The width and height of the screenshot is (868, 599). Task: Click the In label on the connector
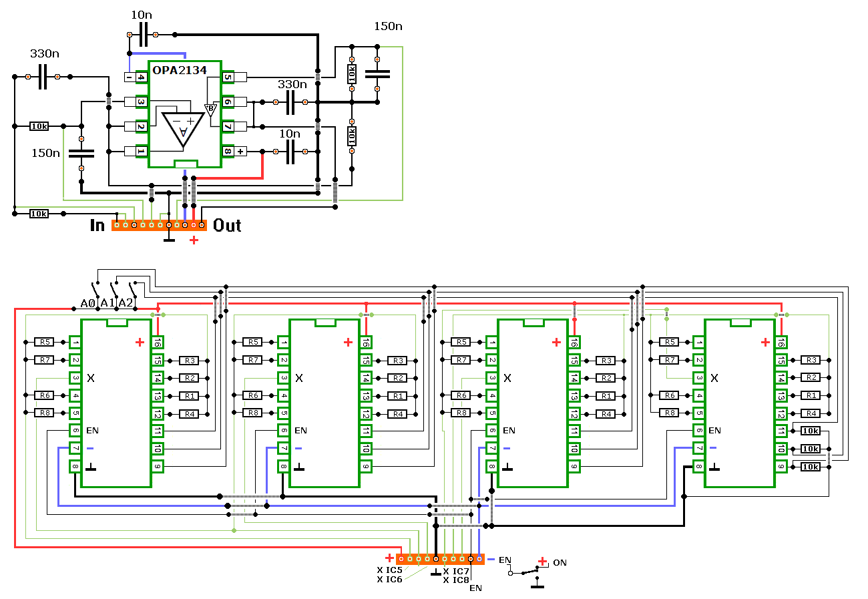97,226
